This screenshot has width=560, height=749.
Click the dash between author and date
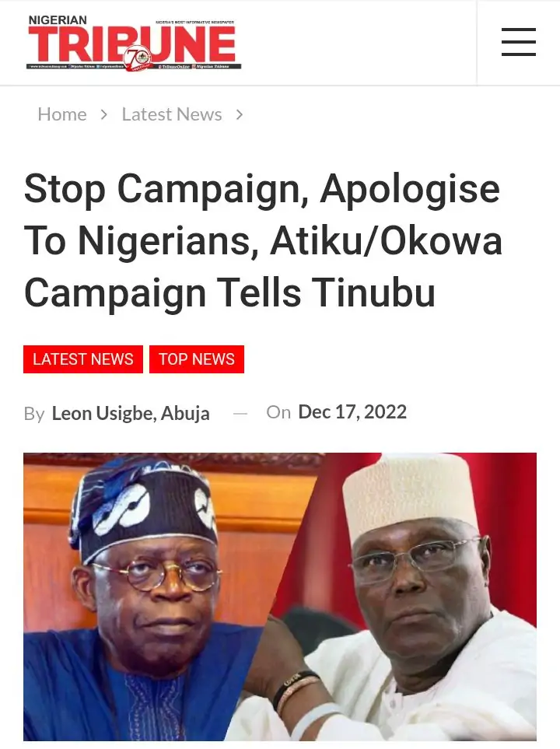[240, 414]
